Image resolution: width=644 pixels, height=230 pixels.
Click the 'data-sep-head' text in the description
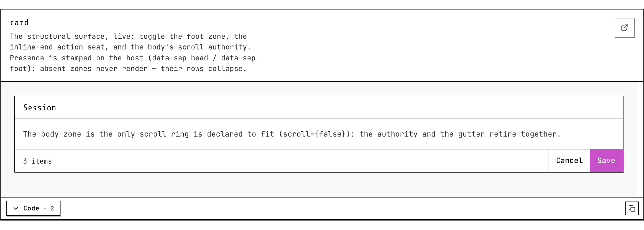(180, 58)
